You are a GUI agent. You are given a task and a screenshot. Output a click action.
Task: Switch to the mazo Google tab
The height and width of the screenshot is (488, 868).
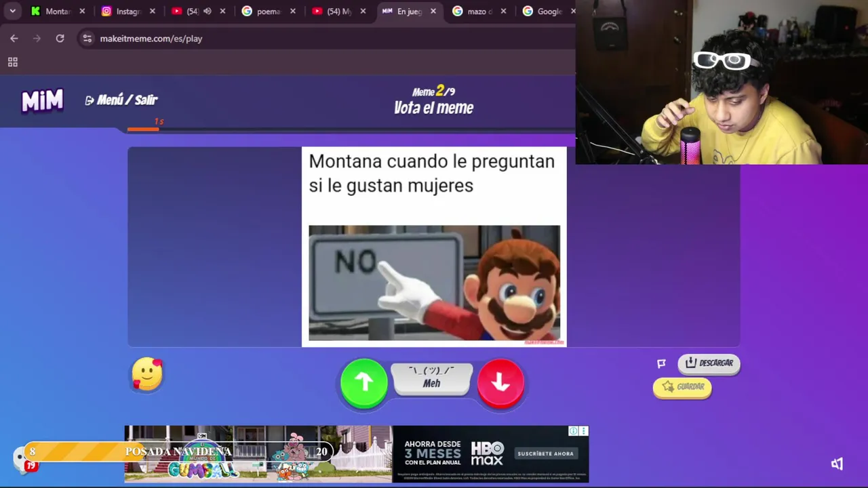tap(480, 12)
